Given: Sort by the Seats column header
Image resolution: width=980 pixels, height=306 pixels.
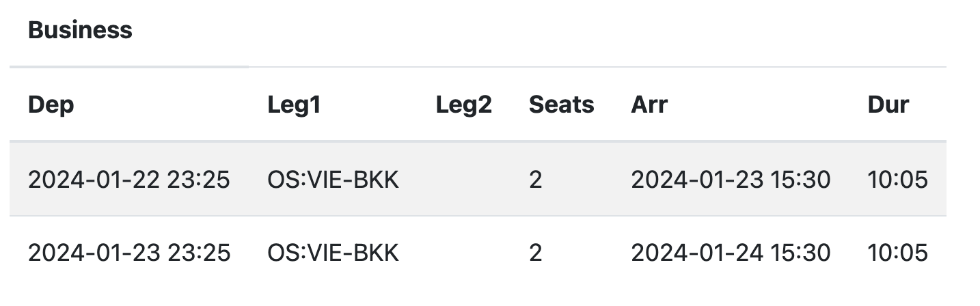Looking at the screenshot, I should [x=561, y=105].
